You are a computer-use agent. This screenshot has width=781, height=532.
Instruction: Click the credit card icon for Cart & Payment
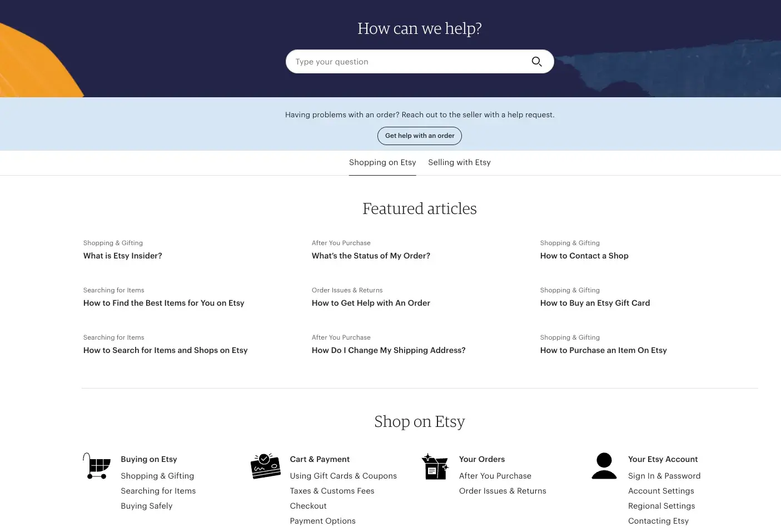(266, 466)
